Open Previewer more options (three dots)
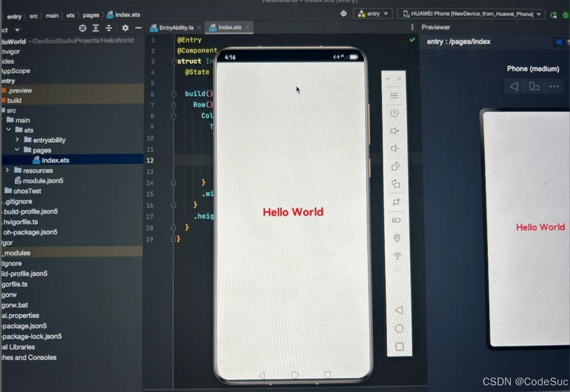 click(554, 86)
